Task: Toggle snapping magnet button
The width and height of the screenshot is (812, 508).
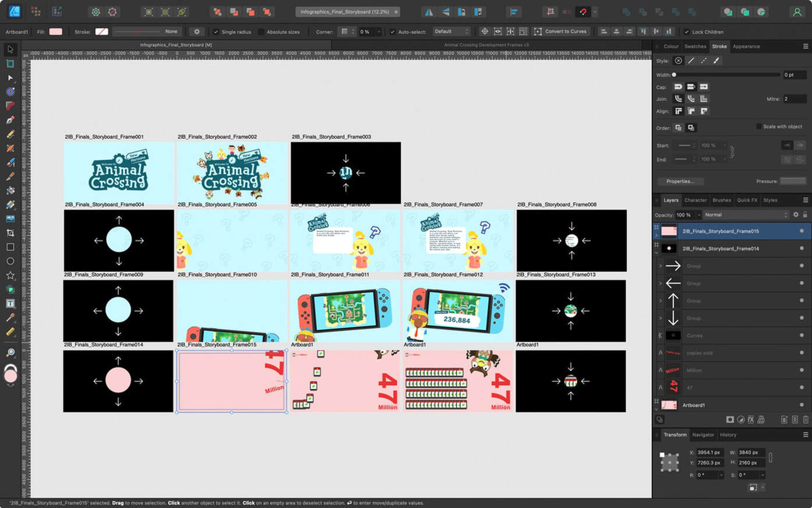Action: [582, 12]
